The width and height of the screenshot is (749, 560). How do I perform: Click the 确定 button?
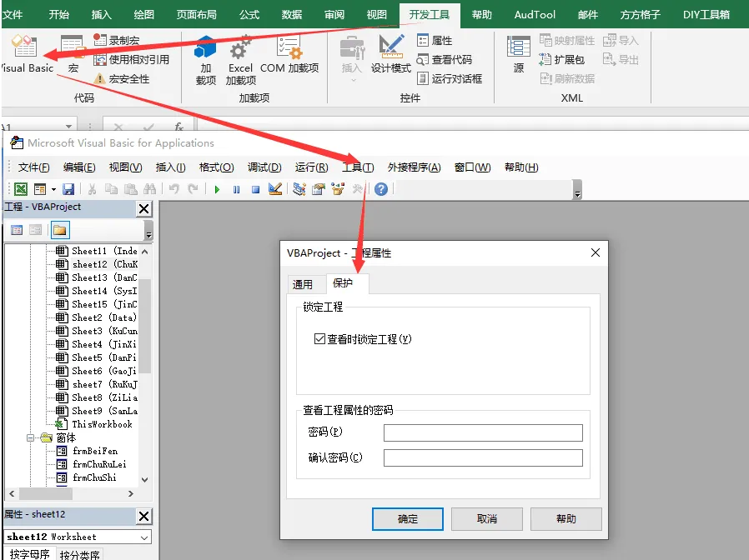click(x=408, y=518)
